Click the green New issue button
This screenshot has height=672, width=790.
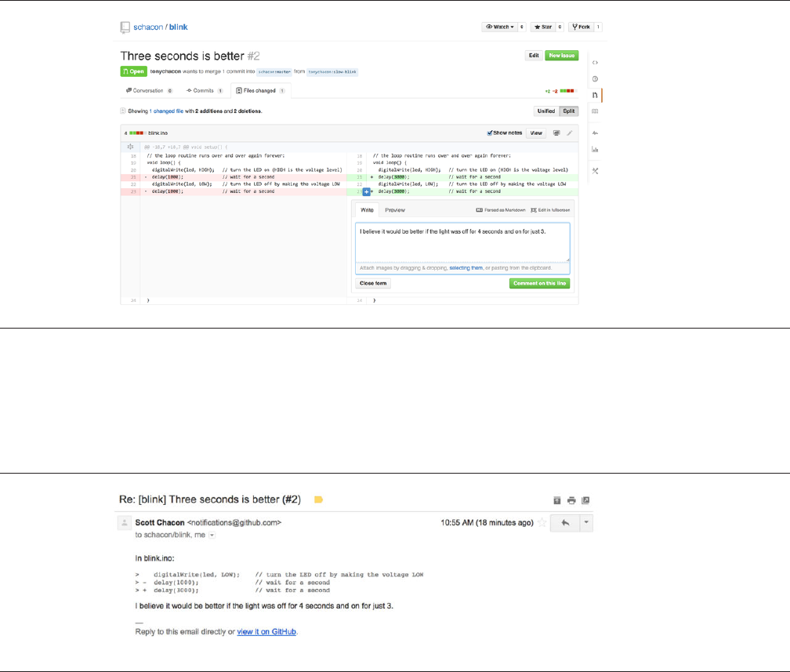tap(561, 56)
